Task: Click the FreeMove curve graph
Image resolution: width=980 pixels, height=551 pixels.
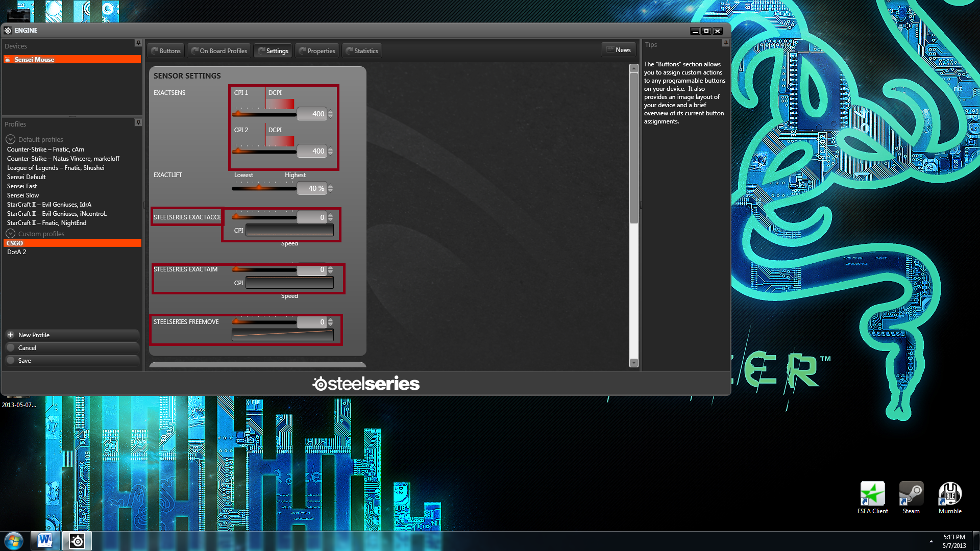Action: point(283,335)
